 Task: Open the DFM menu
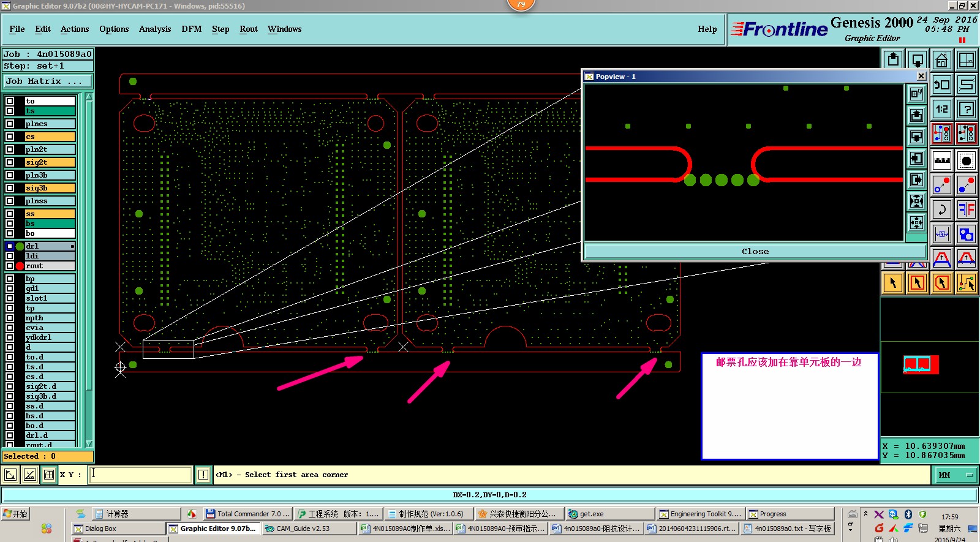(192, 29)
